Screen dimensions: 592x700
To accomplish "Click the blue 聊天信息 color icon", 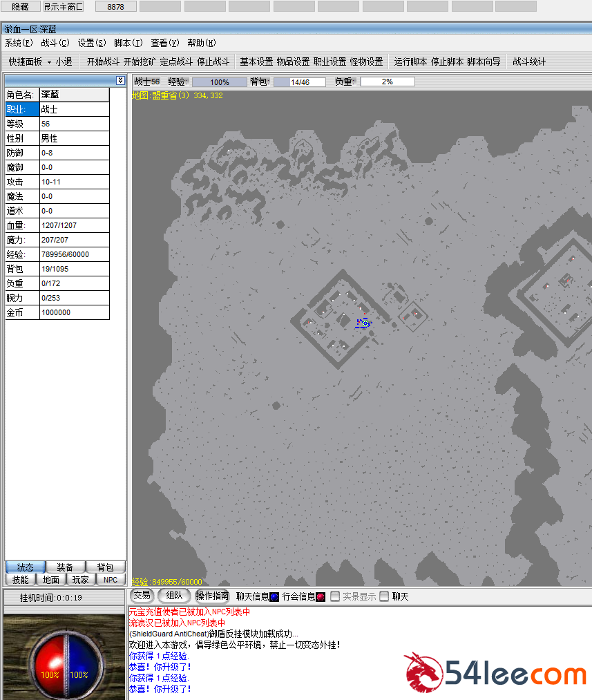I will (274, 596).
